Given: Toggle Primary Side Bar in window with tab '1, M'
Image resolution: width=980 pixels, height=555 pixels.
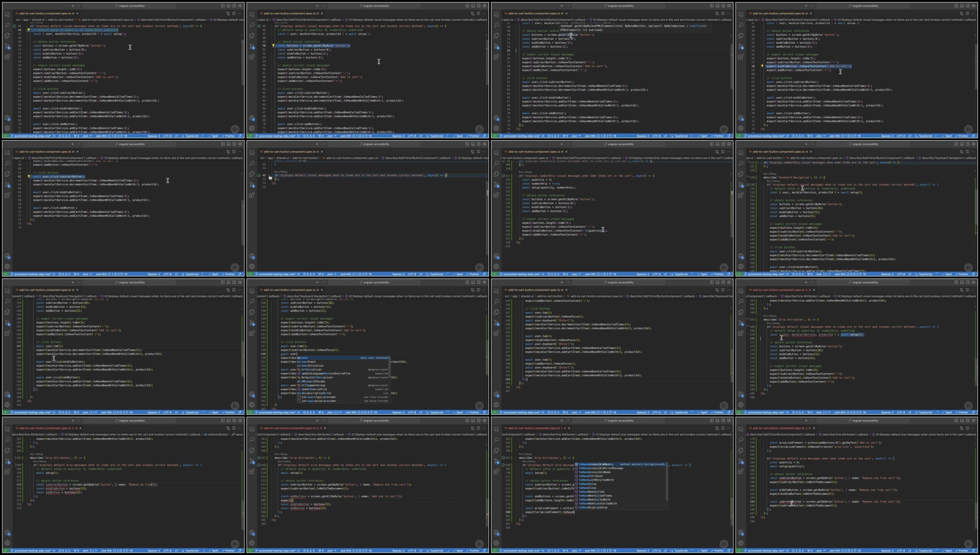Looking at the screenshot, I should click(x=712, y=421).
